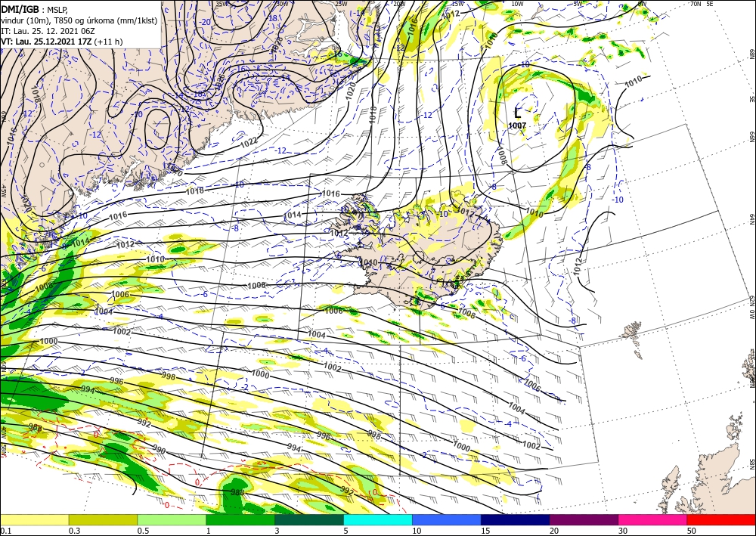Screen dimensions: 756x536
Task: Select the olive 0.3 legend swatch
Action: [x=103, y=519]
